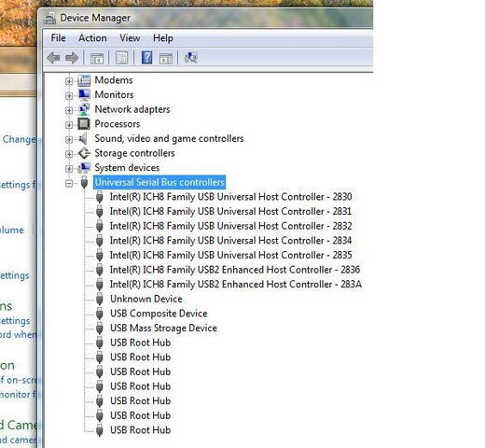Select USB Universal Host Controller - 2834
The image size is (485, 448).
[230, 241]
